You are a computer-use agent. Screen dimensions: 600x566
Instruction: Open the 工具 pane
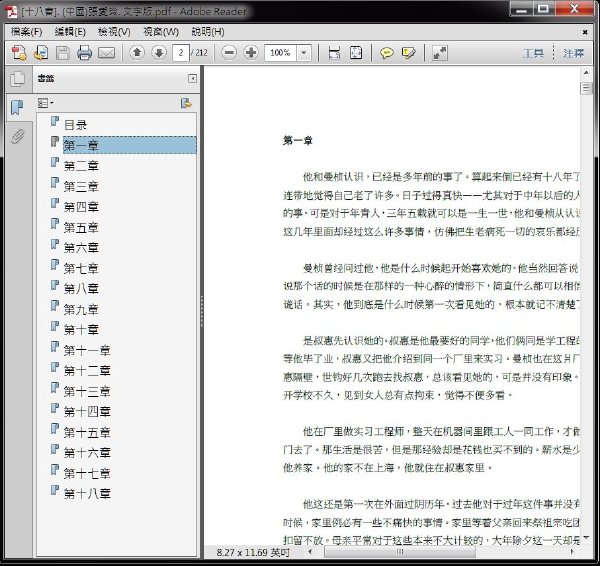(x=533, y=53)
